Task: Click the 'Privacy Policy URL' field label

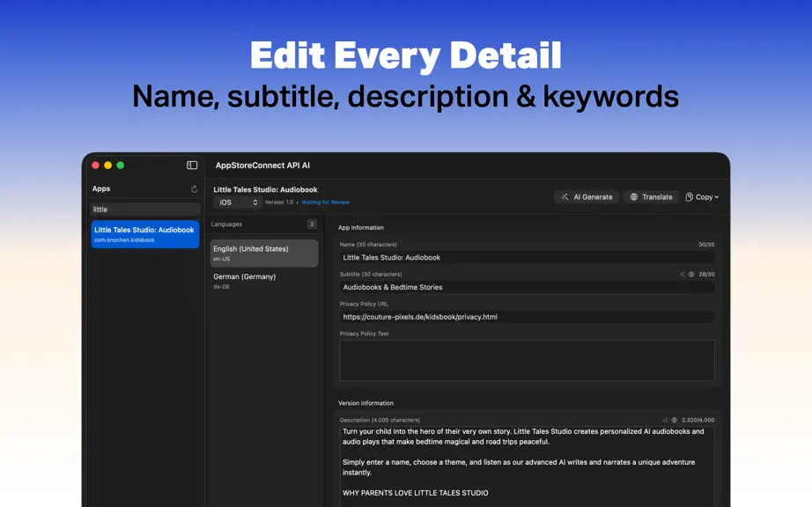Action: 364,305
